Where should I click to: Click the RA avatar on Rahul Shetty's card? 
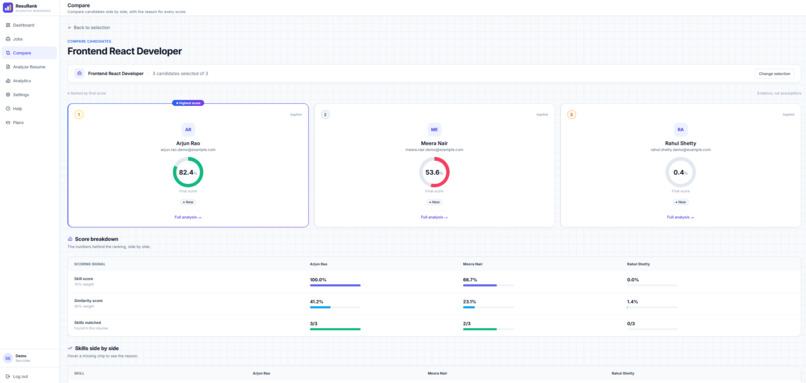(x=681, y=130)
